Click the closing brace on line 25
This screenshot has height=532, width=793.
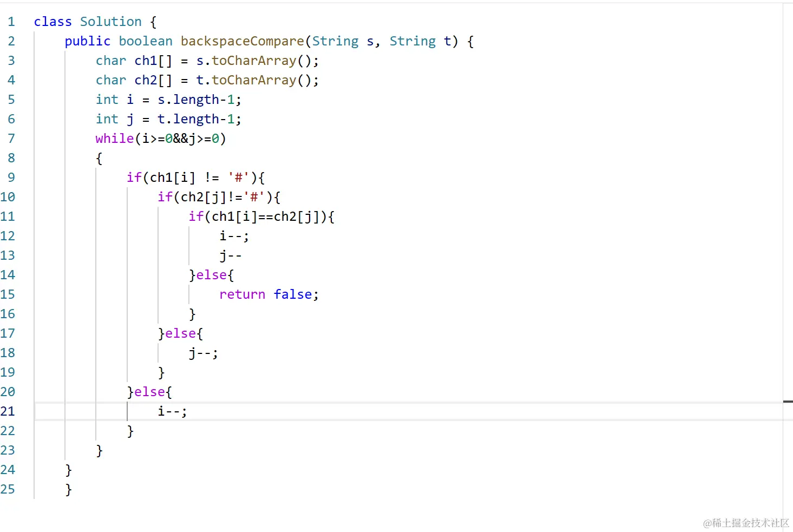(x=68, y=489)
